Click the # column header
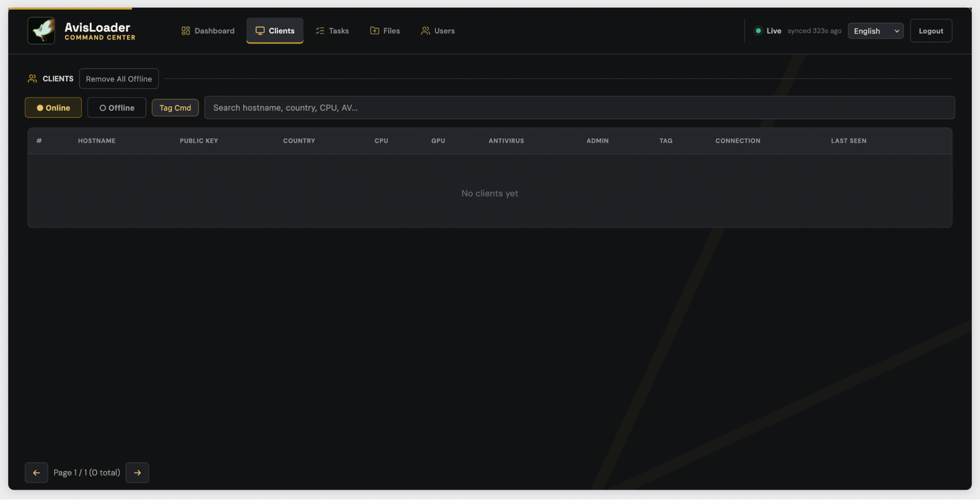The image size is (980, 500). tap(39, 141)
